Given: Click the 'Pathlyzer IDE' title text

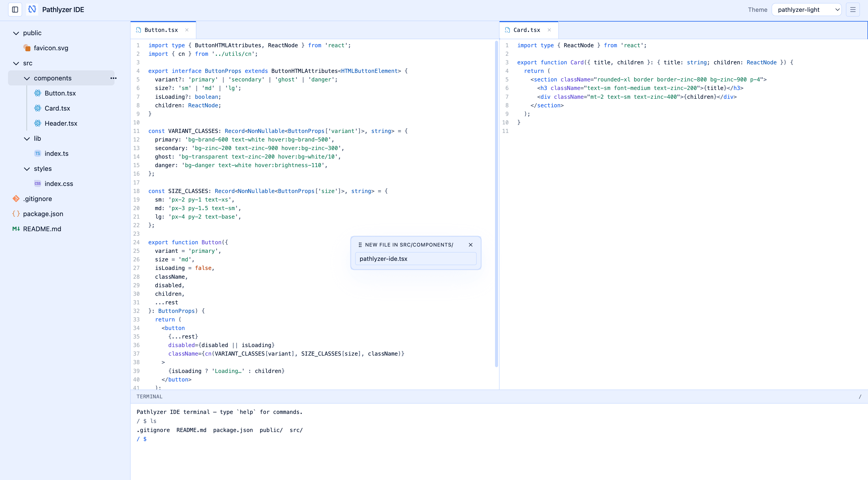Looking at the screenshot, I should [x=63, y=10].
